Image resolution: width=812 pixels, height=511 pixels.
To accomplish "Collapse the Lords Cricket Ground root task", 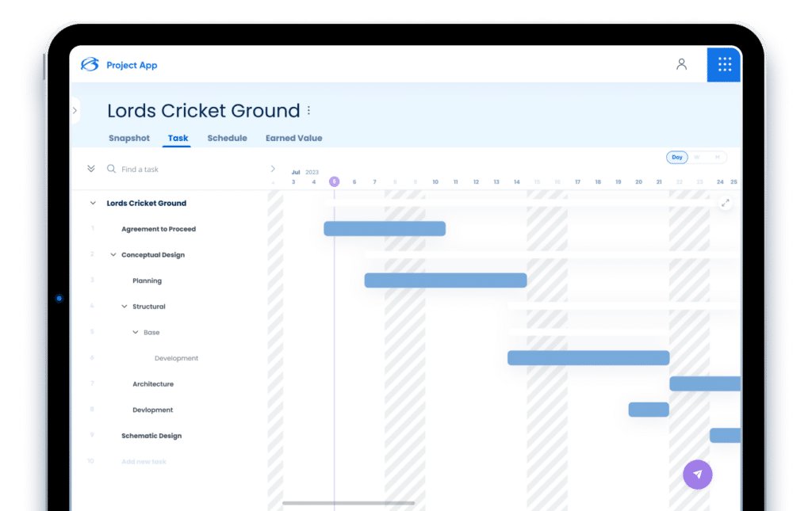I will pos(93,204).
